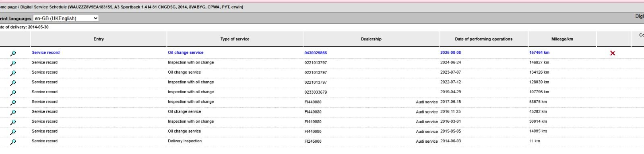Open magnifier for 2017-06-15 Audi service entry
644x154 pixels.
[13, 103]
